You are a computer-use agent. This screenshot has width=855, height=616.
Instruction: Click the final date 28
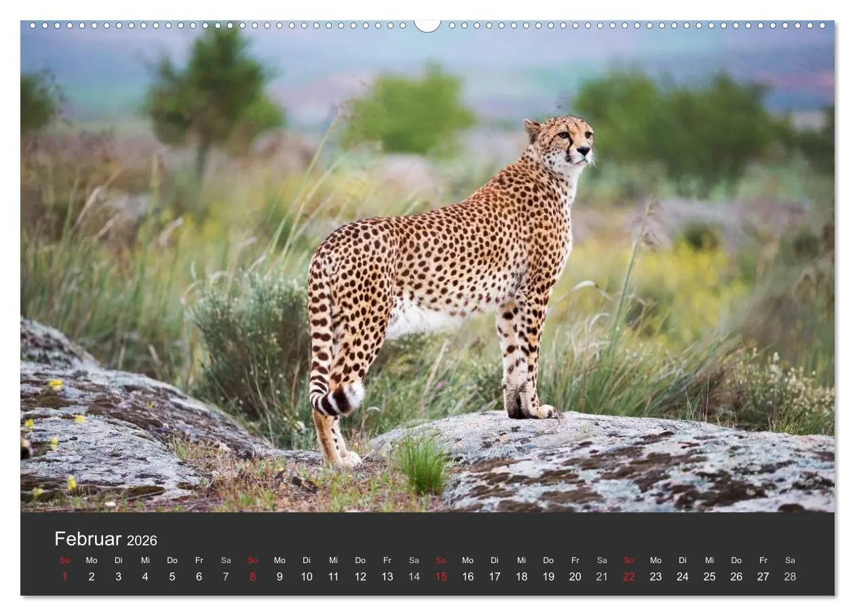click(x=790, y=577)
